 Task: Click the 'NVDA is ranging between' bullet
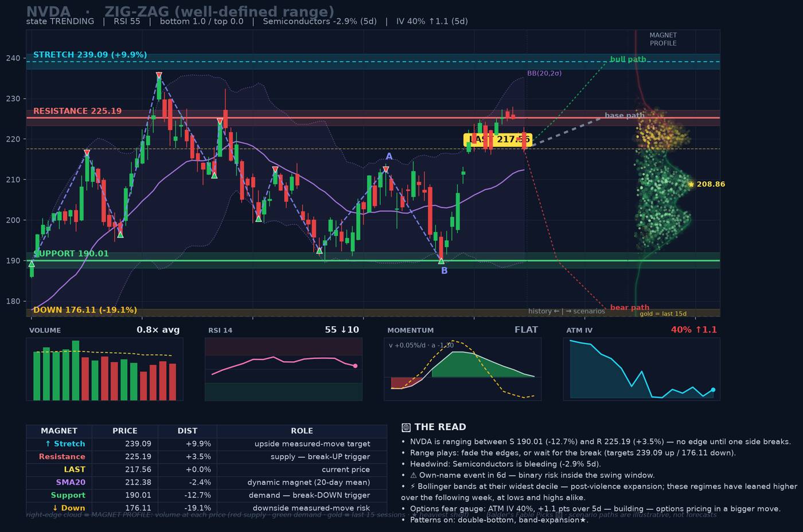pyautogui.click(x=597, y=442)
